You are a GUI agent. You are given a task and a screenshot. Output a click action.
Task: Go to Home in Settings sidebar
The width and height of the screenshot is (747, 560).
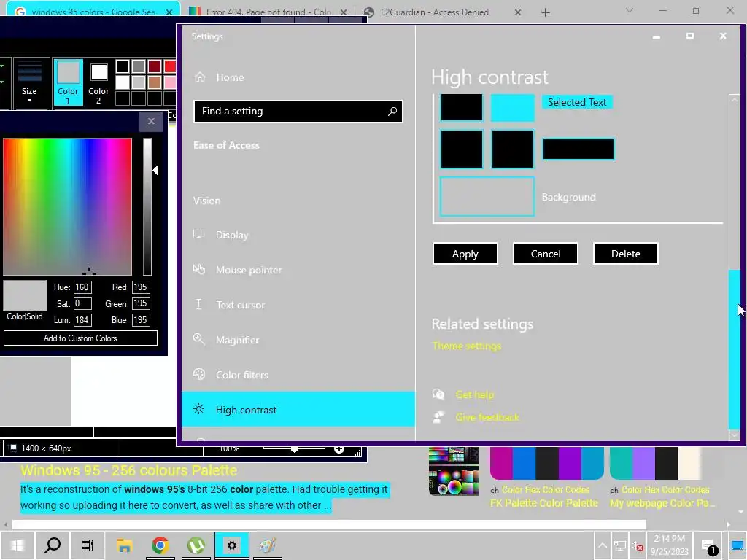[x=230, y=77]
